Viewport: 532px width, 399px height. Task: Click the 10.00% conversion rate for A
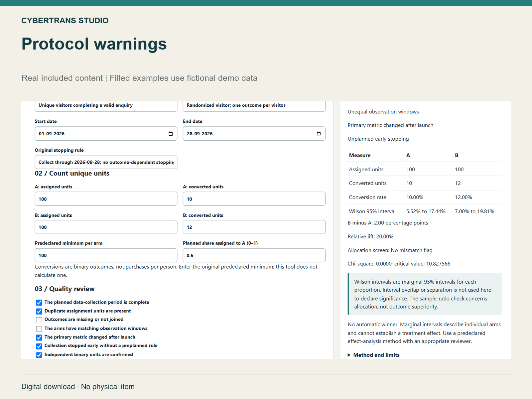(x=415, y=197)
